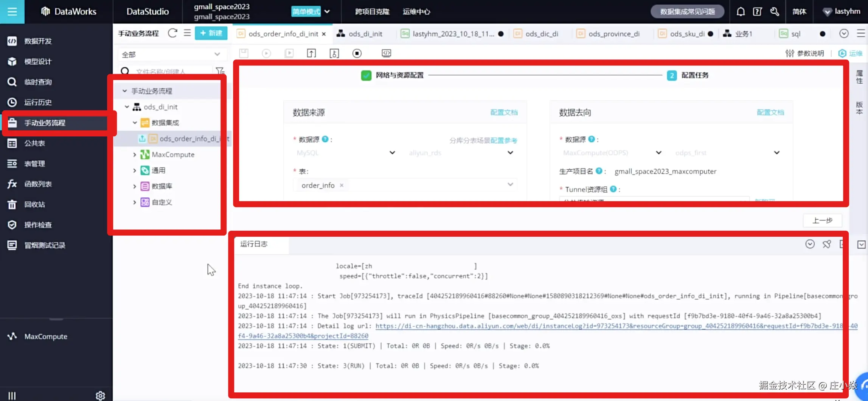Image resolution: width=868 pixels, height=401 pixels.
Task: Open the notifications bell
Action: pyautogui.click(x=741, y=12)
